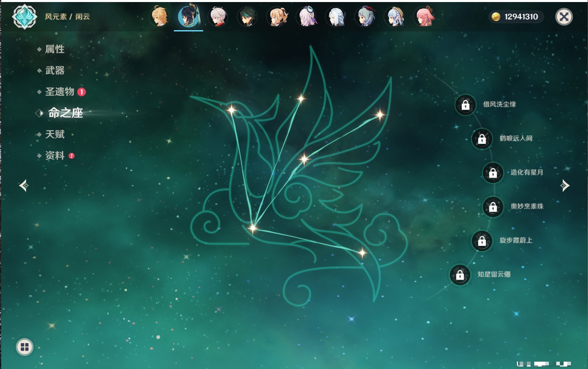Image resolution: width=588 pixels, height=369 pixels.
Task: Go to next character with right arrow
Action: tap(565, 186)
